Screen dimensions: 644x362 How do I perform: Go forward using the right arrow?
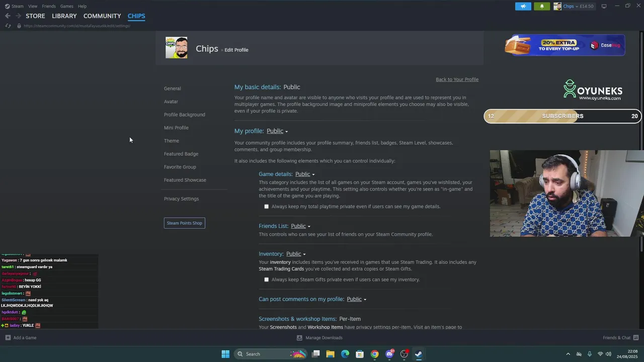pyautogui.click(x=18, y=16)
